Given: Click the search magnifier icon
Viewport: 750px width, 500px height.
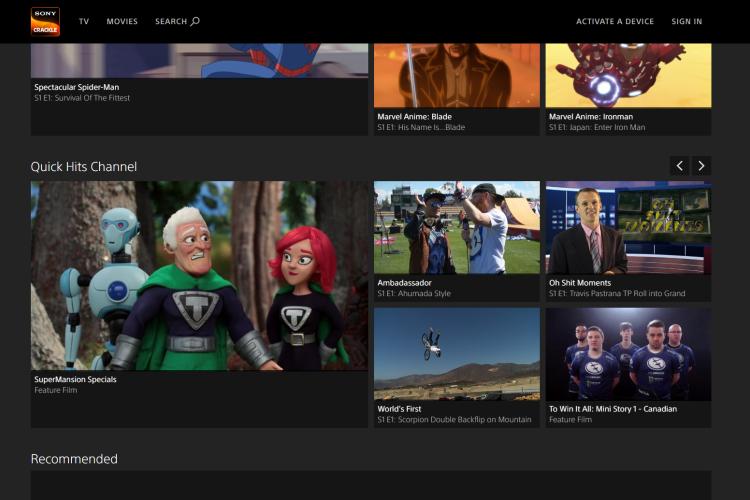Looking at the screenshot, I should coord(195,21).
